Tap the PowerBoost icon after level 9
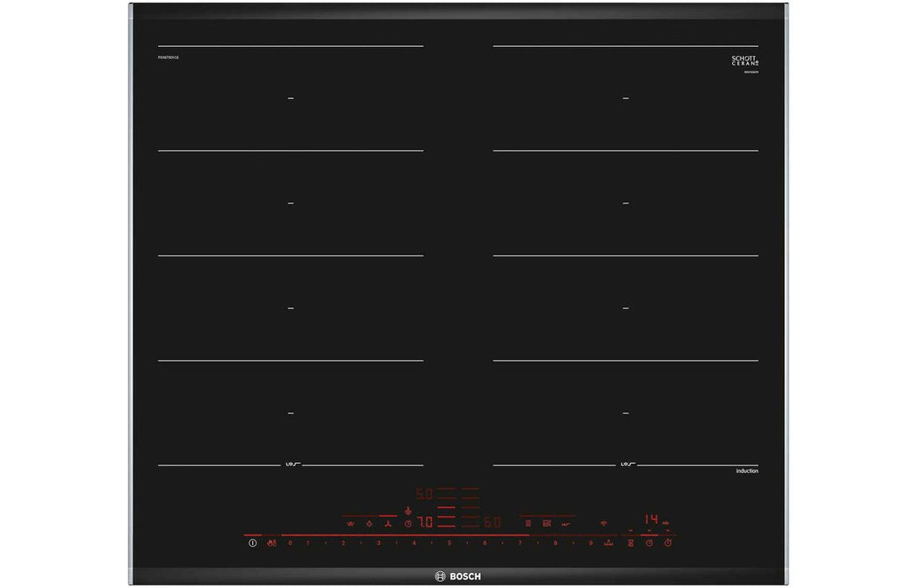 [x=609, y=543]
